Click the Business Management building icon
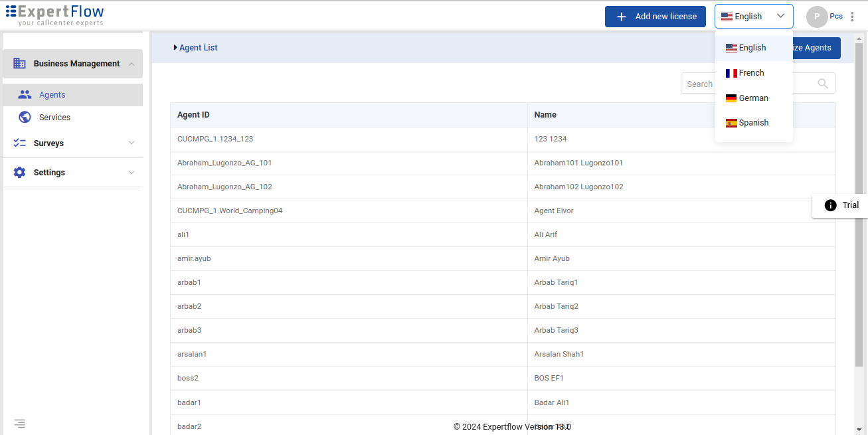The image size is (868, 435). pos(20,64)
